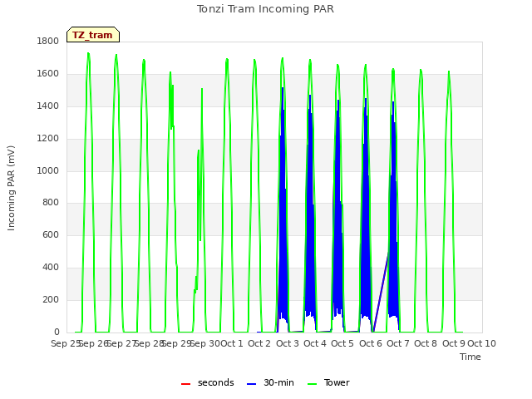Toggle the seconds legend entry
The width and height of the screenshot is (532, 399).
tap(208, 382)
